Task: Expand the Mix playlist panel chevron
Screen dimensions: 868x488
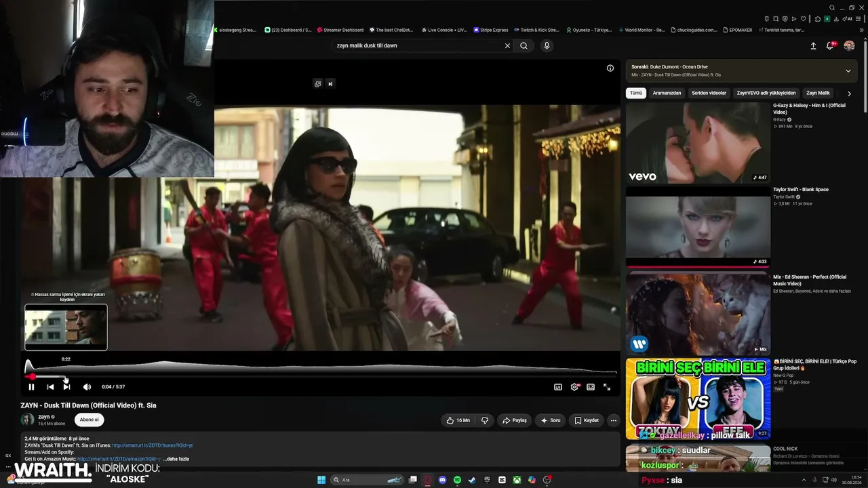Action: (x=848, y=70)
